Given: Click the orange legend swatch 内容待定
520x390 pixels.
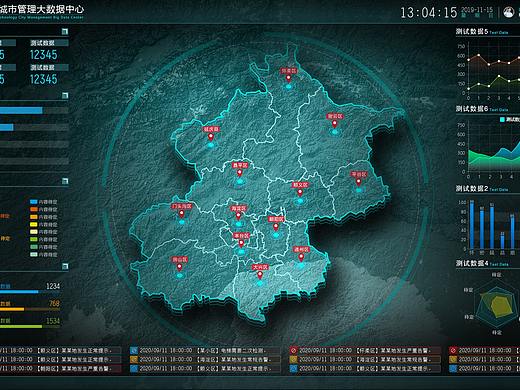Looking at the screenshot, I should click(34, 209).
